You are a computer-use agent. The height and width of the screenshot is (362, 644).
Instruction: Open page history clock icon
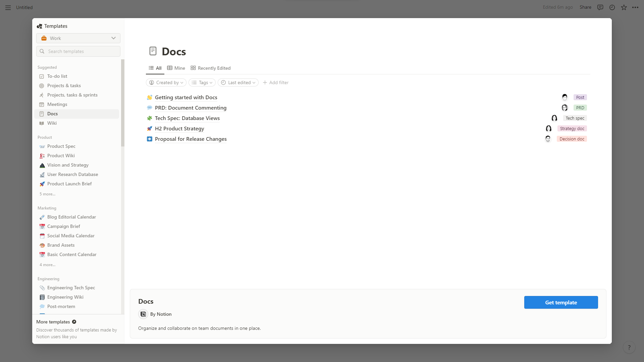612,7
